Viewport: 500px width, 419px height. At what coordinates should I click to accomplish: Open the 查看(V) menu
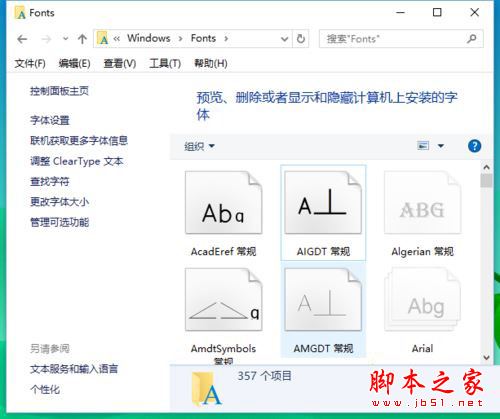[120, 63]
